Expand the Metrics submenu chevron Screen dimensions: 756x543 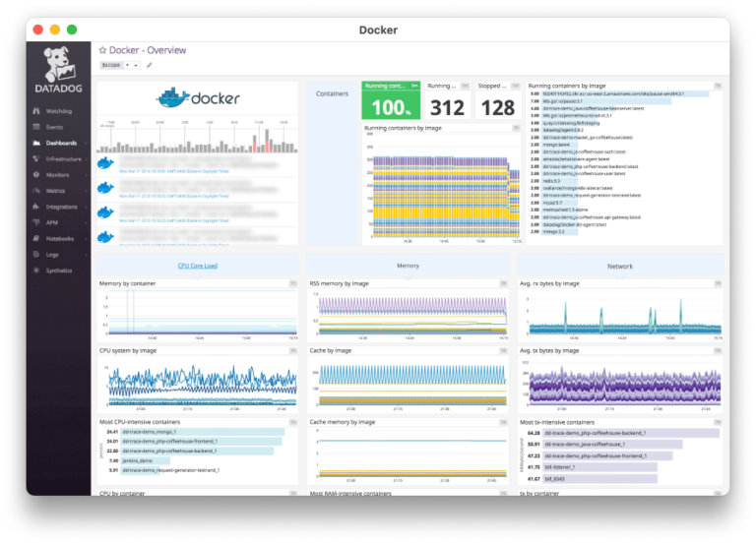tap(87, 191)
